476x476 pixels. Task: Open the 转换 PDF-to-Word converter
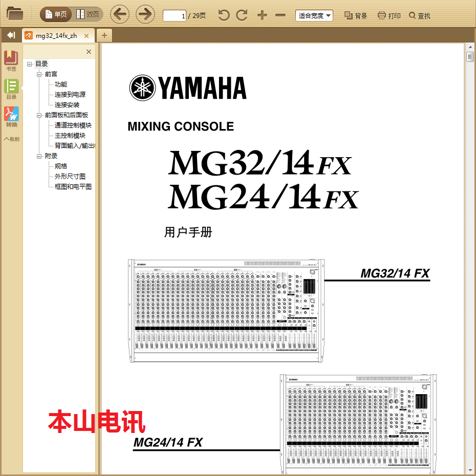(x=11, y=117)
